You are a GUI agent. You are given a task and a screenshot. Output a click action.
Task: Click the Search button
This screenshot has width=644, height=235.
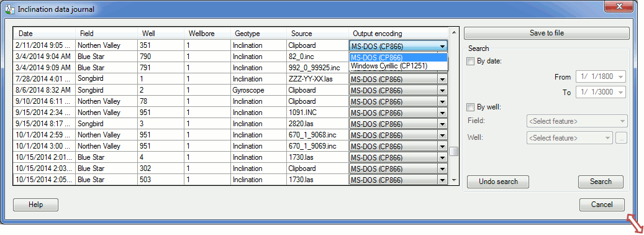(x=601, y=182)
